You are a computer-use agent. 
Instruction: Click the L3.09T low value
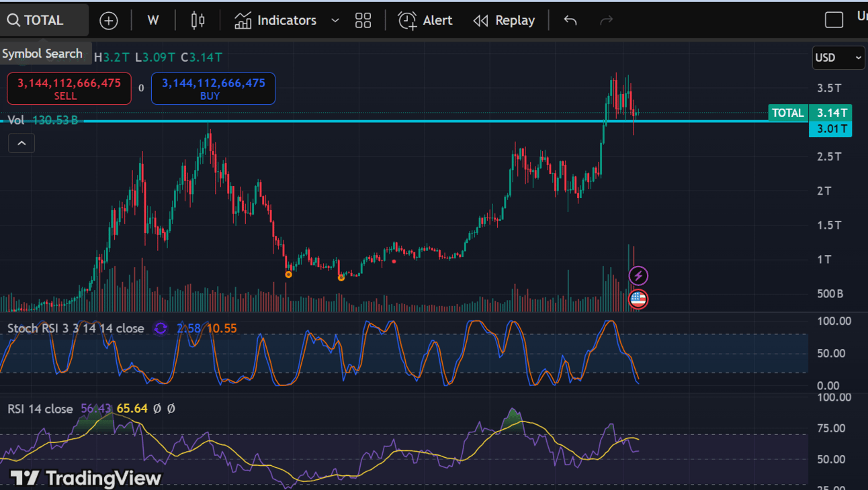[x=155, y=58]
